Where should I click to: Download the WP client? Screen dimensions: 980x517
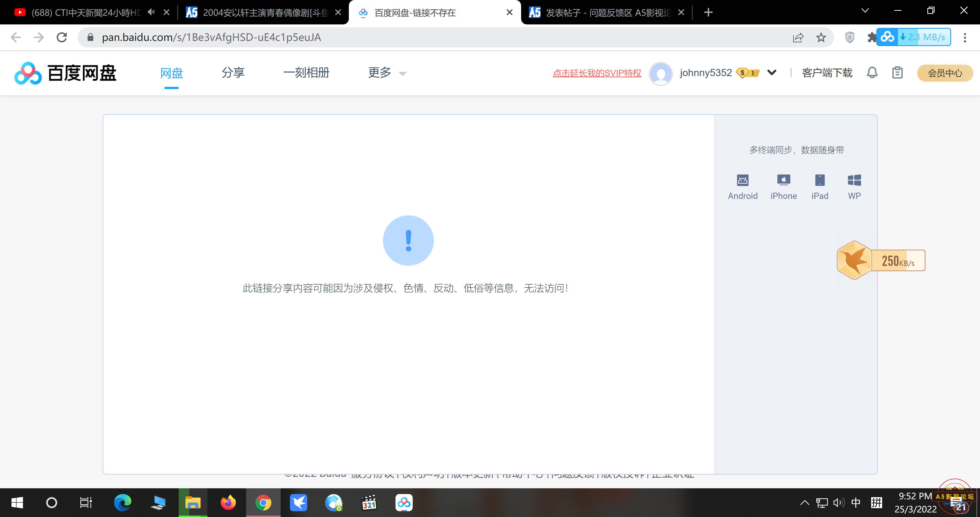(x=854, y=187)
